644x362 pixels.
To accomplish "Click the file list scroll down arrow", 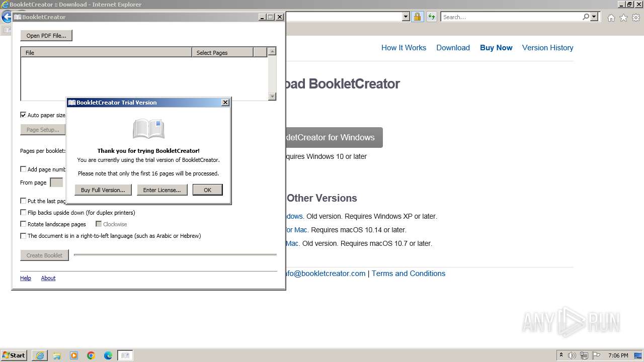I will point(272,96).
